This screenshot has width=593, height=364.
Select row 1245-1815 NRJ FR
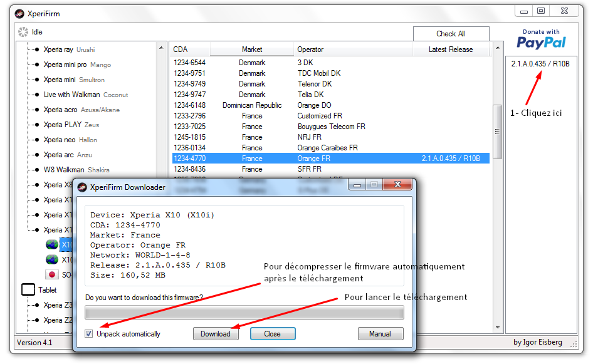coord(331,137)
